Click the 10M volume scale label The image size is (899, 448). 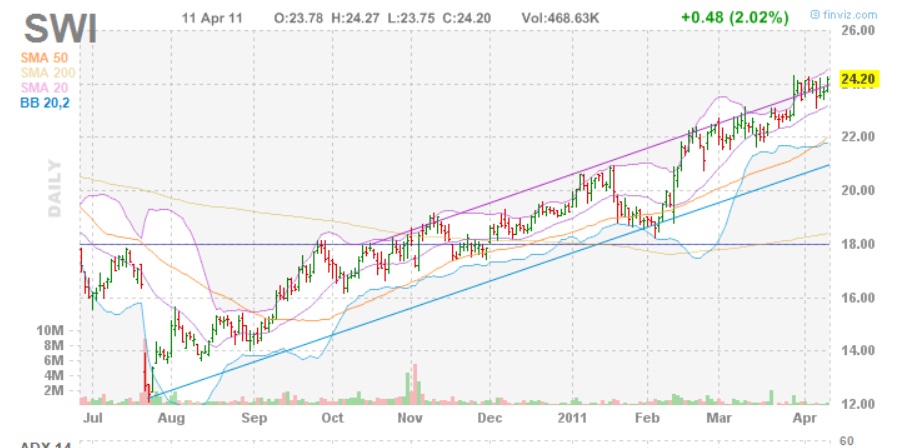pyautogui.click(x=50, y=330)
